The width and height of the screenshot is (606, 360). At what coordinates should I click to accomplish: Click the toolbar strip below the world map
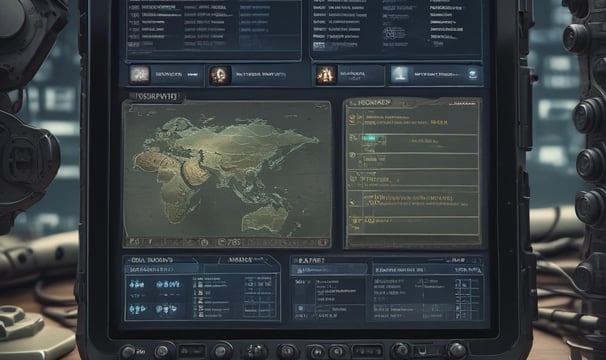pos(228,242)
